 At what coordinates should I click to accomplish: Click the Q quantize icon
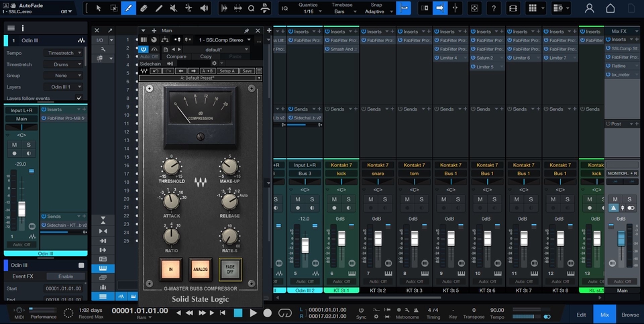[252, 8]
